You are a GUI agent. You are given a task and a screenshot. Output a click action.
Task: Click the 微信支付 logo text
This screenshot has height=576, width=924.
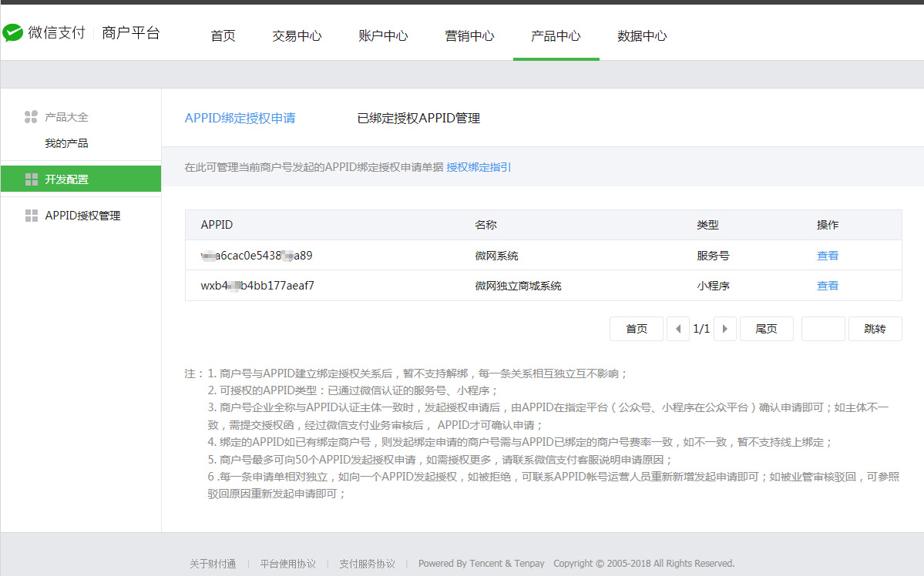click(56, 33)
